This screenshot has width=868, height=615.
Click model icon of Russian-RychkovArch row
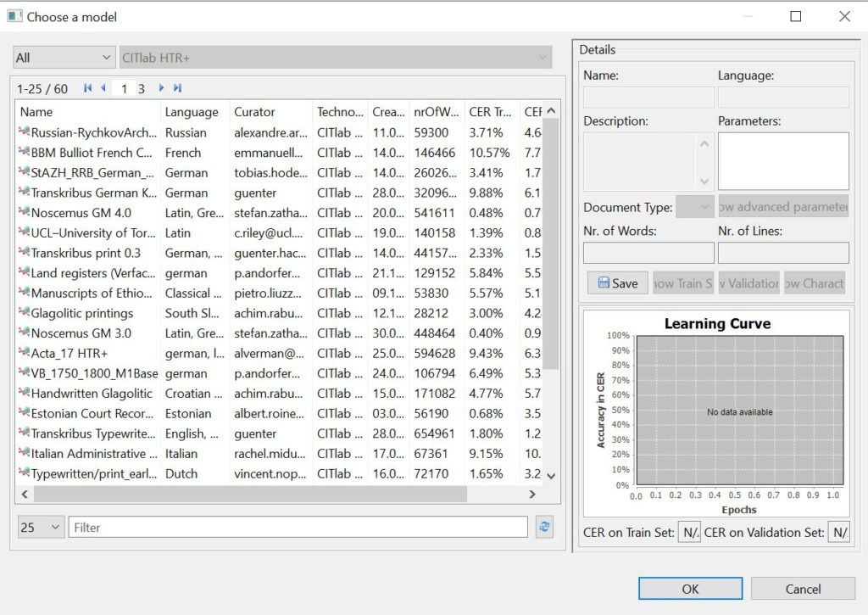click(x=24, y=131)
